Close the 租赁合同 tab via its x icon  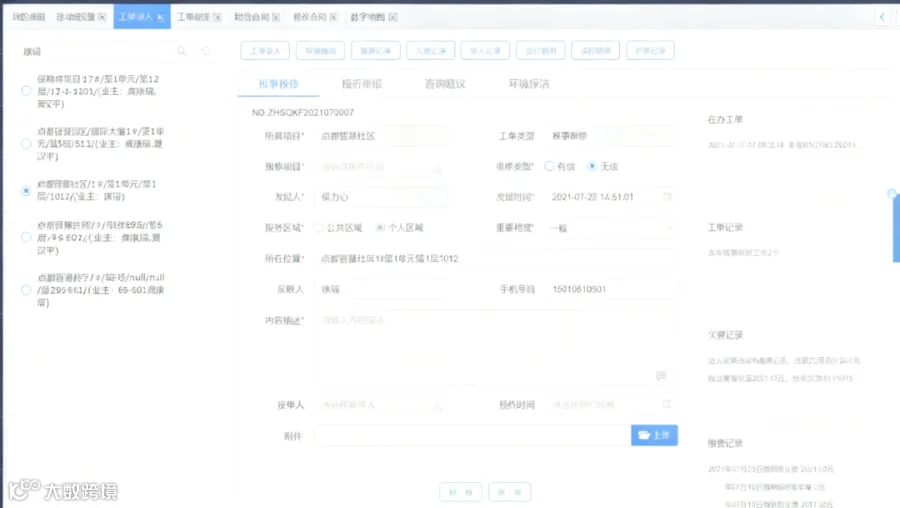276,17
